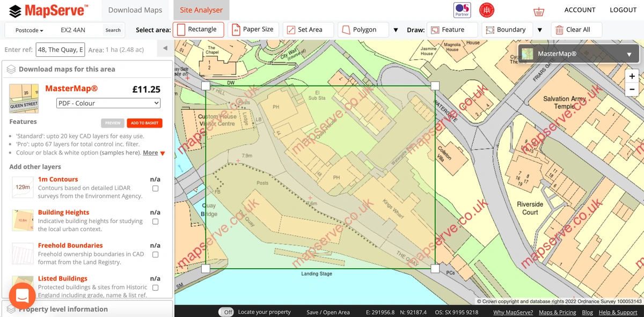Open the shopping basket icon
The width and height of the screenshot is (644, 317).
[538, 11]
